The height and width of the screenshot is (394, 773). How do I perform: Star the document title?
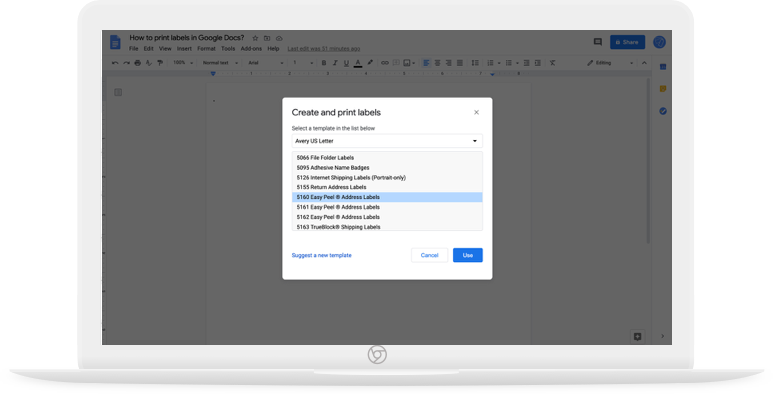[x=255, y=38]
